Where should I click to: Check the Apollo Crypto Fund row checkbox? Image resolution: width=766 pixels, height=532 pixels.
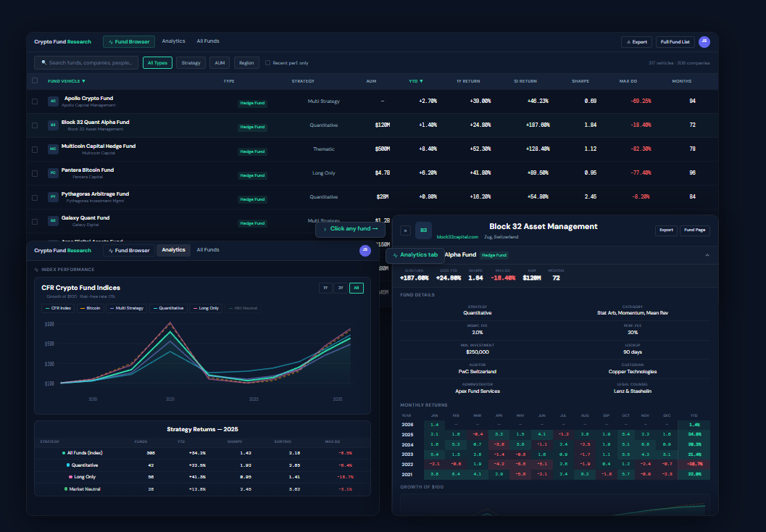[x=35, y=101]
